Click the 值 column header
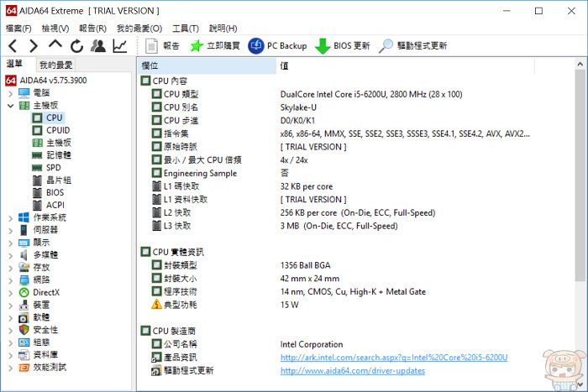 click(405, 66)
